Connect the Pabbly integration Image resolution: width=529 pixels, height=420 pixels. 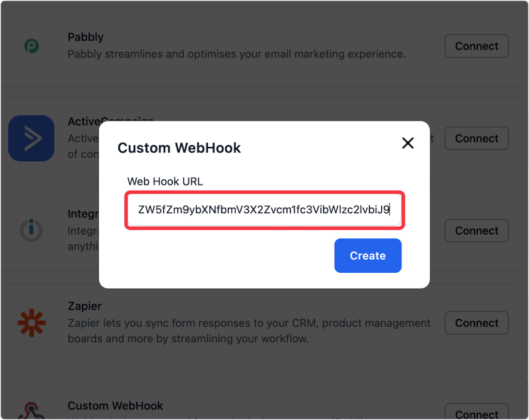(476, 46)
